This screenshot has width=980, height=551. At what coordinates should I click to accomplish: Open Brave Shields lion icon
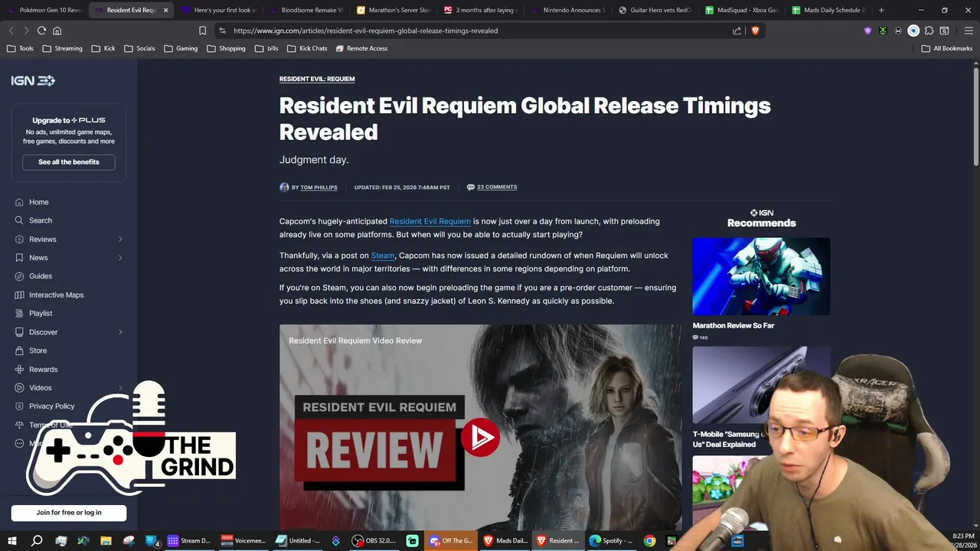click(755, 31)
